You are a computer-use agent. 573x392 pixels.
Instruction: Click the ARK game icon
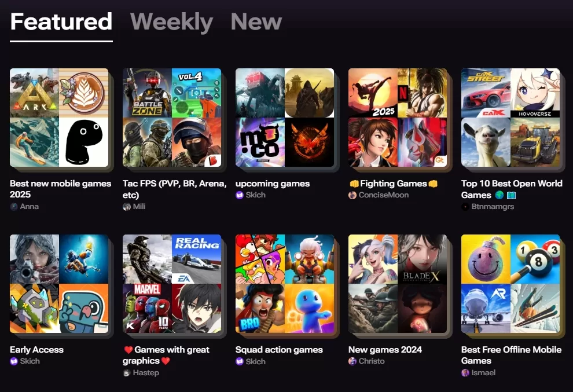tap(34, 93)
